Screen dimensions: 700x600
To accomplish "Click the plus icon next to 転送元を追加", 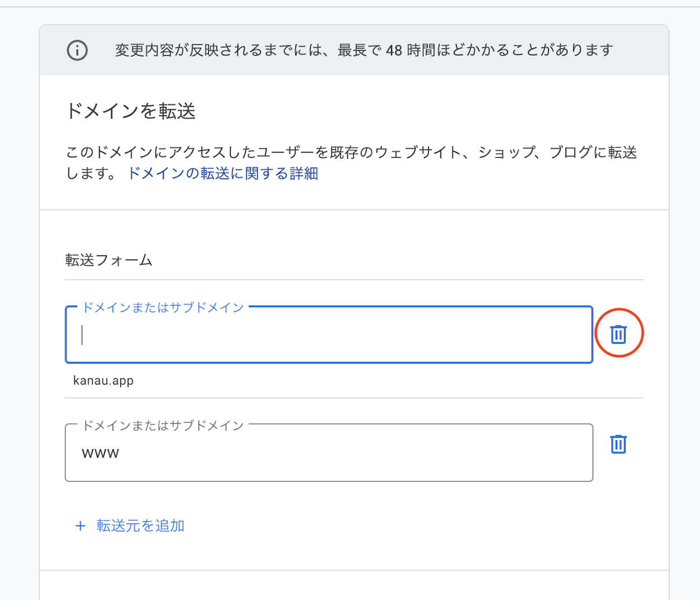I will (80, 526).
